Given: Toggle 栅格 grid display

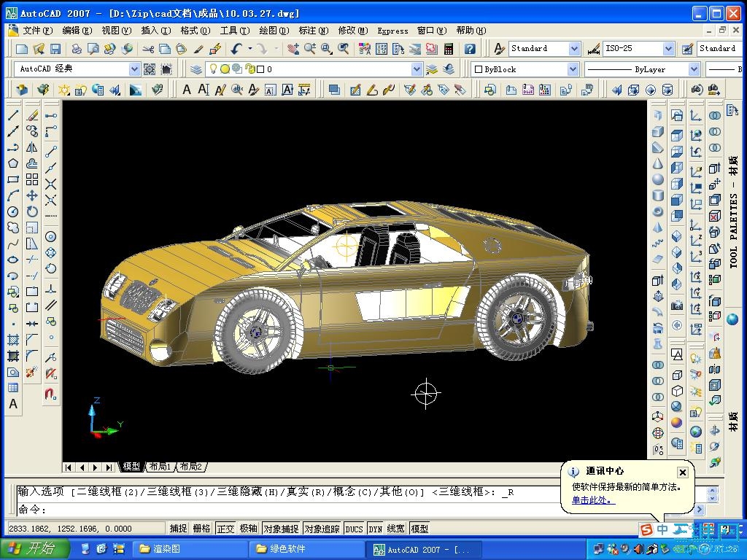Looking at the screenshot, I should pyautogui.click(x=201, y=528).
